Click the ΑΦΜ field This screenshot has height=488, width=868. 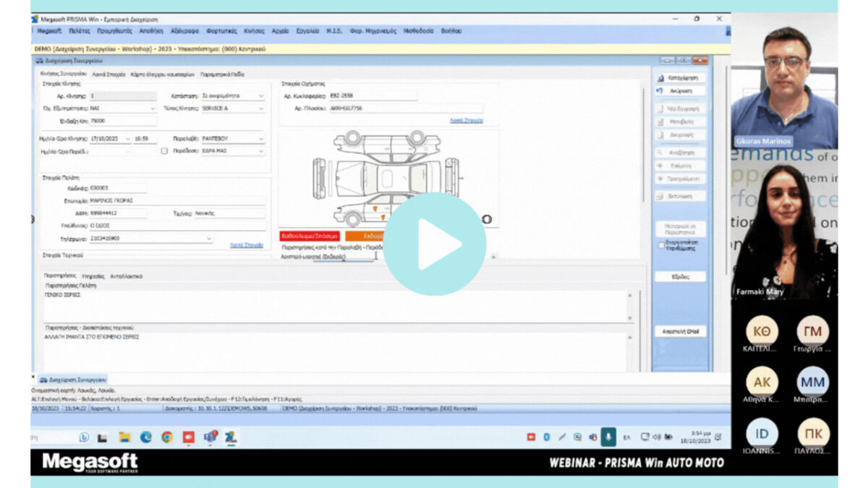coord(117,214)
